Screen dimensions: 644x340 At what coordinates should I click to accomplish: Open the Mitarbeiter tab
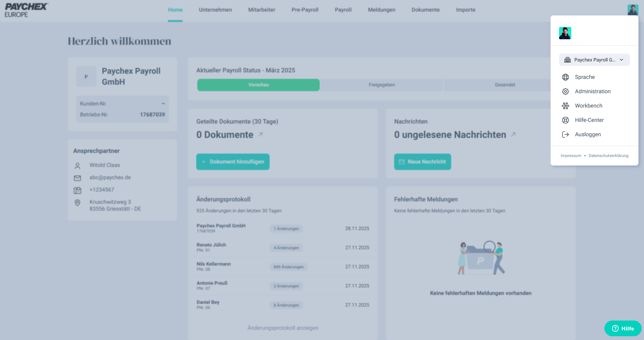tap(261, 10)
